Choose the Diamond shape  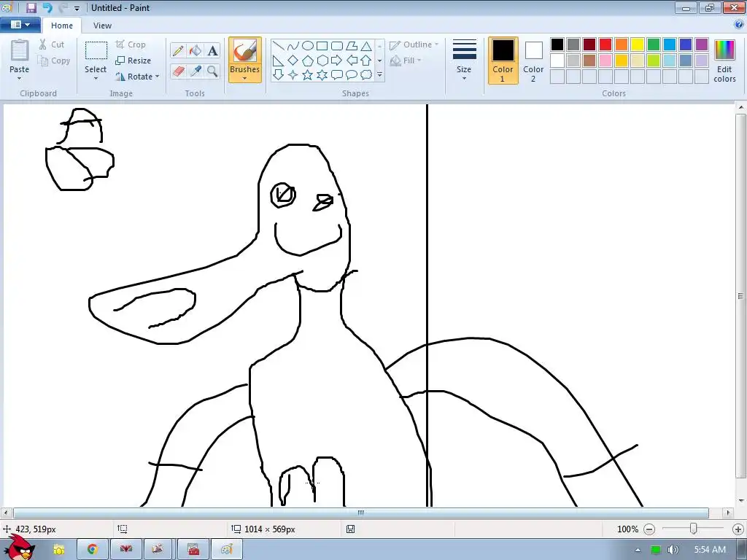pyautogui.click(x=293, y=61)
